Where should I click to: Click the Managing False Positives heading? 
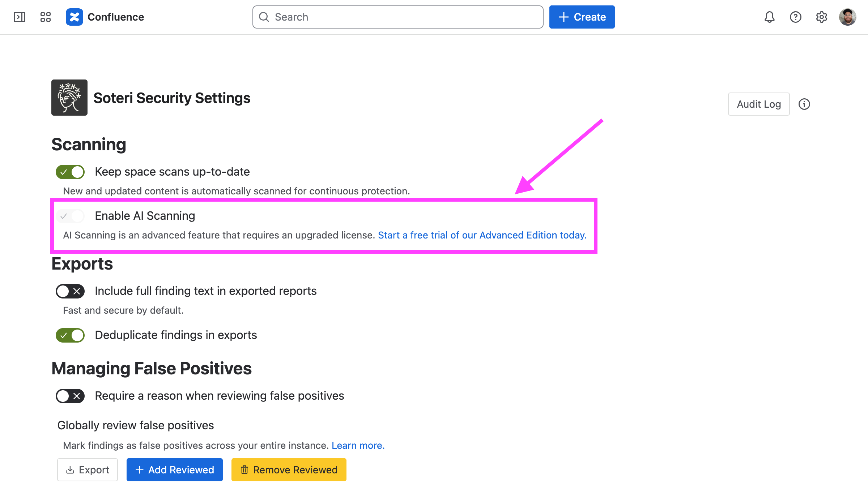coord(152,369)
